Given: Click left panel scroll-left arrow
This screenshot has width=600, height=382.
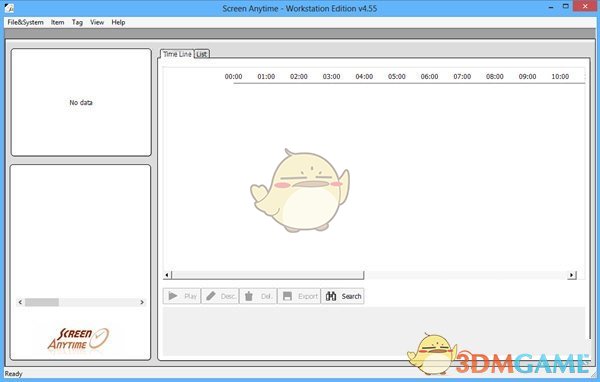Looking at the screenshot, I should (20, 302).
